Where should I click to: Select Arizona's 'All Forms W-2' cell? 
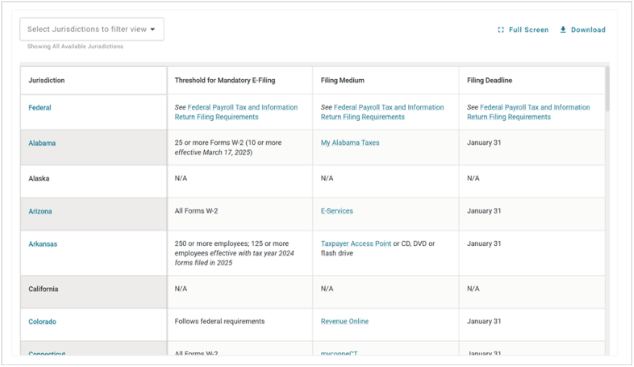[x=240, y=214]
